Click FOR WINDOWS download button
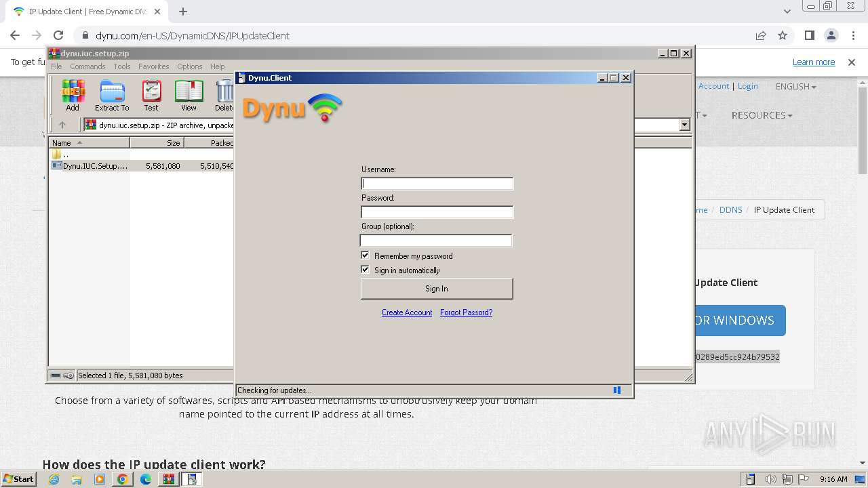 coord(739,321)
